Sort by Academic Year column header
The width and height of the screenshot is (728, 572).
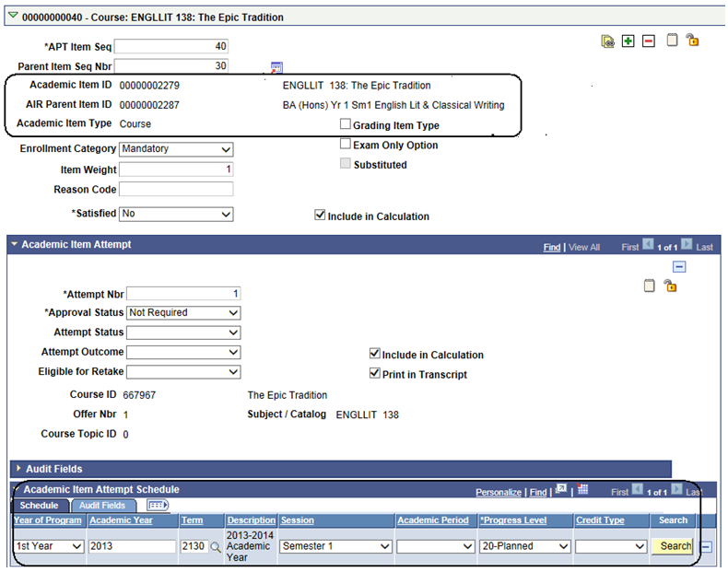pyautogui.click(x=121, y=520)
